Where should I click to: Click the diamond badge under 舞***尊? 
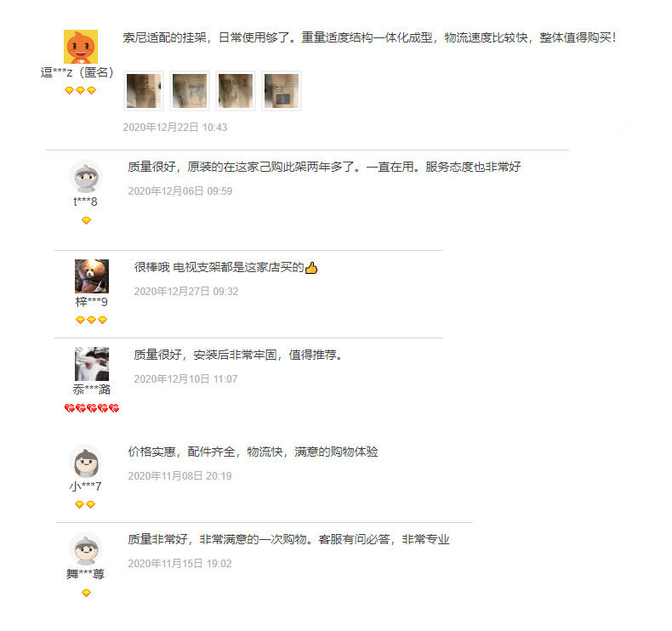(86, 593)
